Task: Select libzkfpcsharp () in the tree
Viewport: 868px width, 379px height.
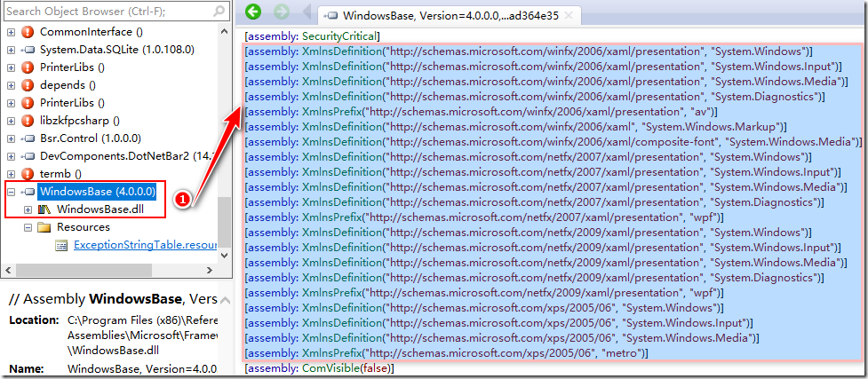Action: click(x=80, y=121)
